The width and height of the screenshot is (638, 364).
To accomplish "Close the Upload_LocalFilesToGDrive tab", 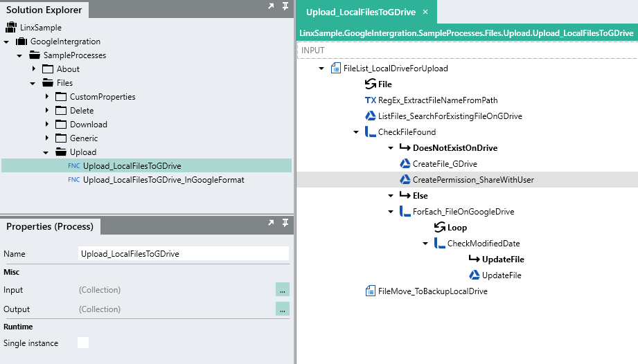I will point(425,12).
